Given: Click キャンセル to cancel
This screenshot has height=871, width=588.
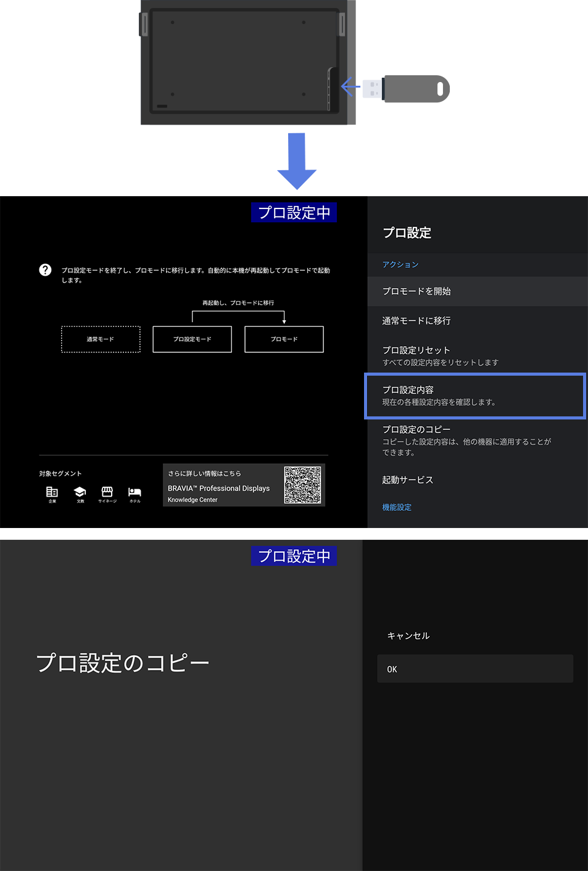Looking at the screenshot, I should point(408,635).
